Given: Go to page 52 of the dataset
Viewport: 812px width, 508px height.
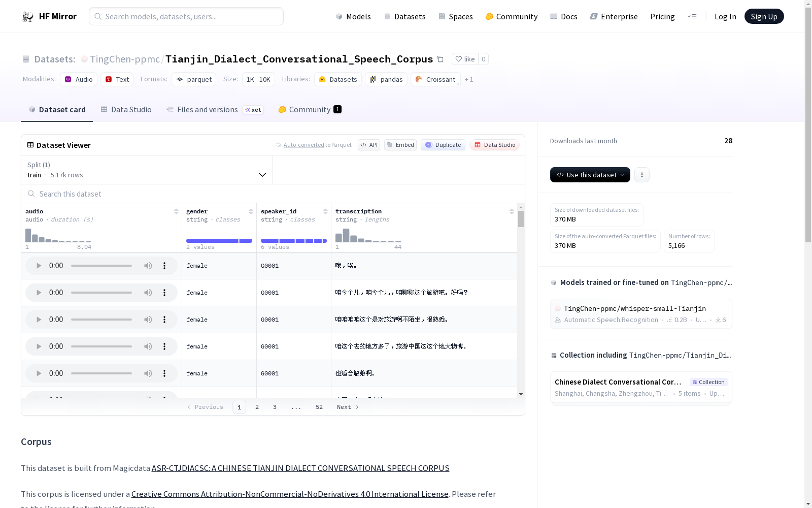Looking at the screenshot, I should pos(319,407).
